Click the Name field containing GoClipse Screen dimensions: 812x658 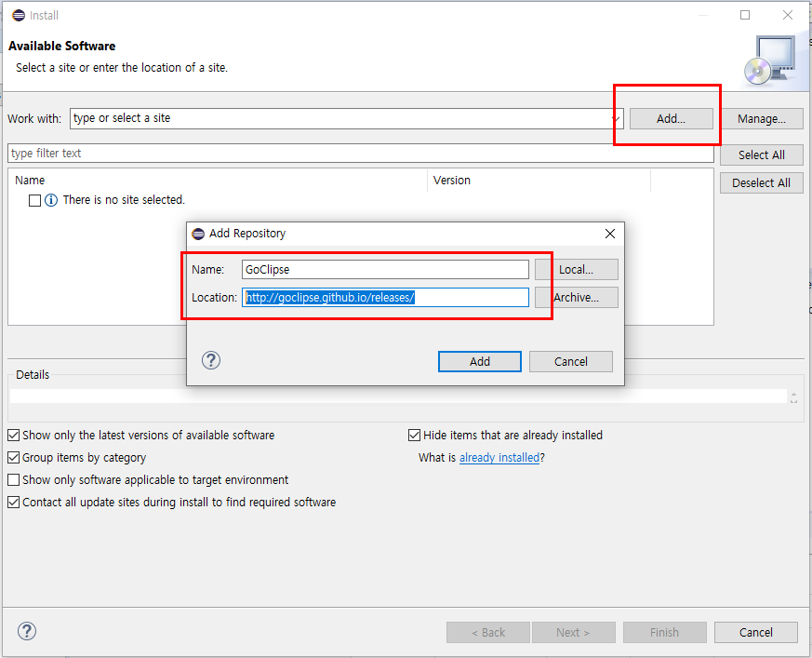click(x=385, y=269)
